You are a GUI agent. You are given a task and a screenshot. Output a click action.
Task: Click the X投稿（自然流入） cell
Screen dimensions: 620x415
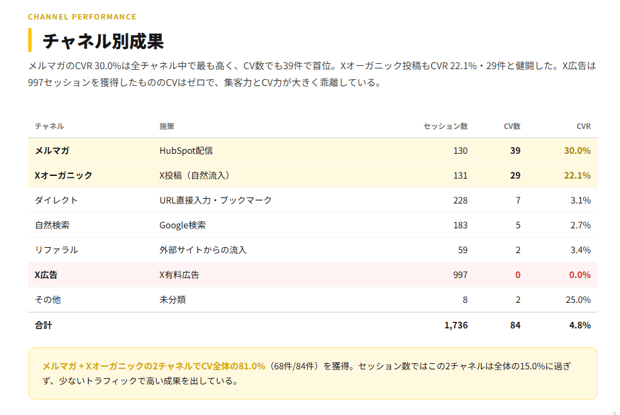pyautogui.click(x=195, y=175)
